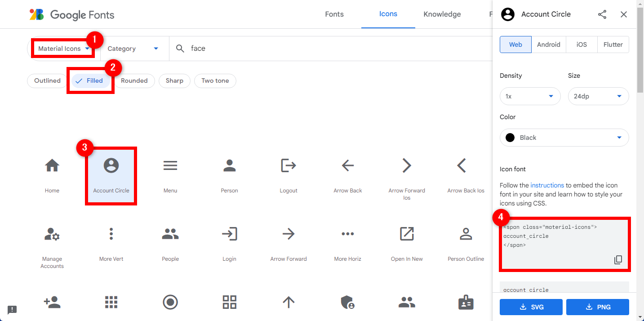Image resolution: width=644 pixels, height=321 pixels.
Task: Expand the Category dropdown
Action: click(133, 49)
